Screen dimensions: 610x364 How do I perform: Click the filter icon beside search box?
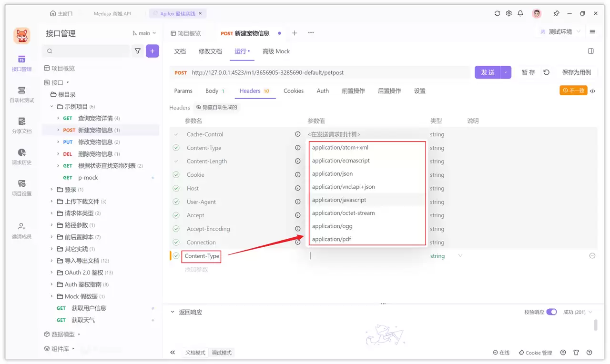138,51
